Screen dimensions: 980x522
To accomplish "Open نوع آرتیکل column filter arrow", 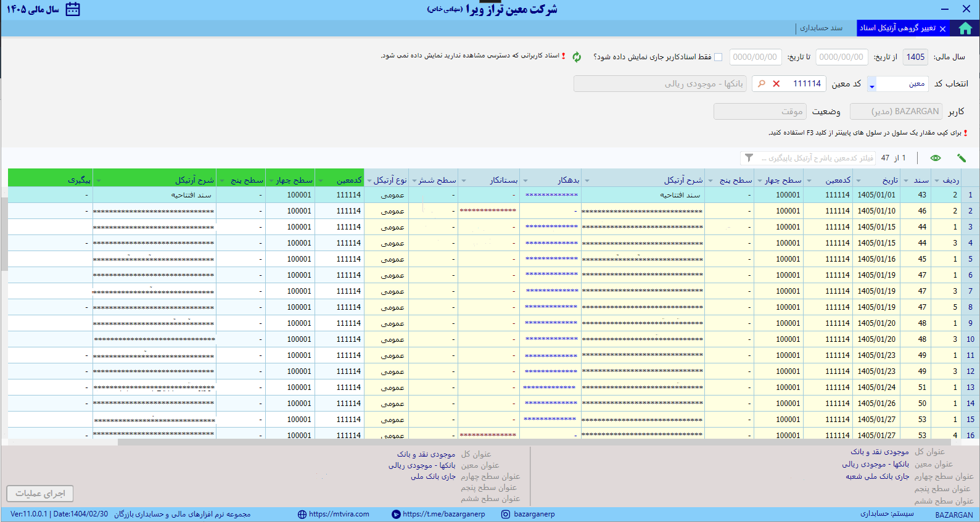I will click(x=369, y=181).
